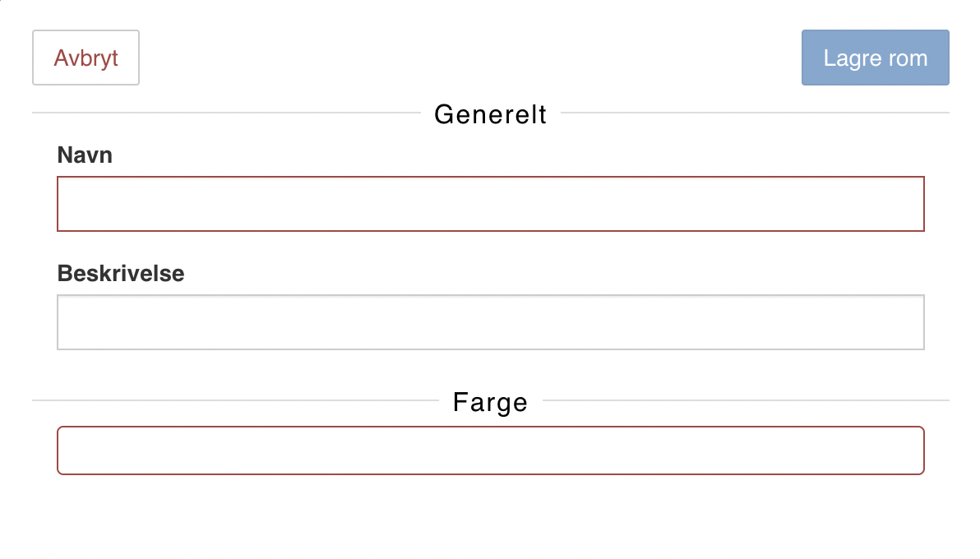Viewport: 980px width, 559px height.
Task: Abort using the red-text Avbryt button
Action: tap(86, 58)
